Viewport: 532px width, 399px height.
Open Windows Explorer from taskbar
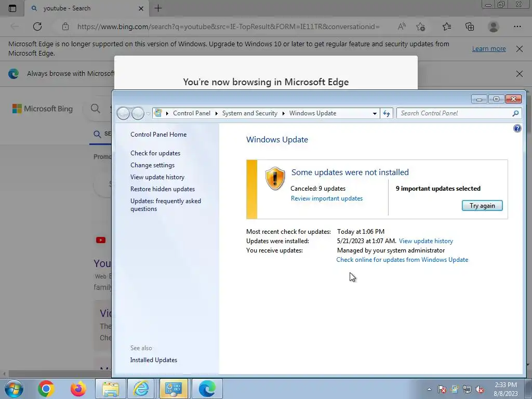(x=111, y=389)
